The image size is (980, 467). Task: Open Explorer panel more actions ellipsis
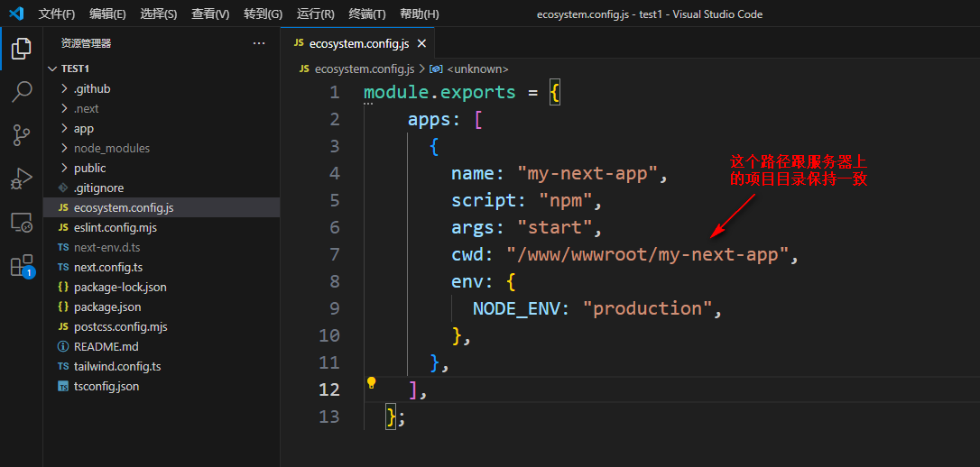click(259, 43)
